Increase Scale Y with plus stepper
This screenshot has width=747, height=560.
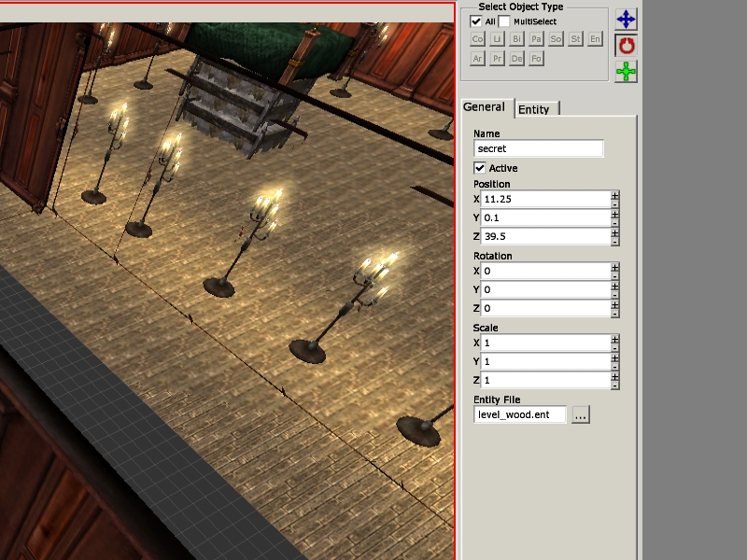pos(614,357)
